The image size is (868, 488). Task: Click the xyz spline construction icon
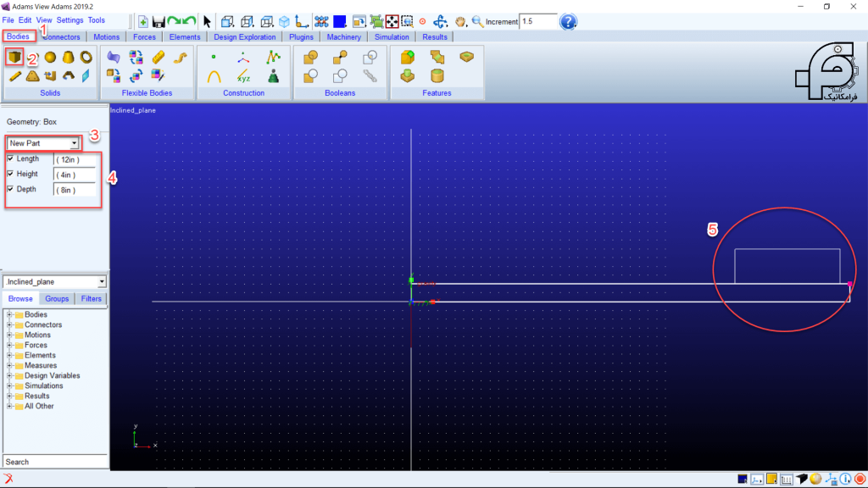[x=243, y=76]
